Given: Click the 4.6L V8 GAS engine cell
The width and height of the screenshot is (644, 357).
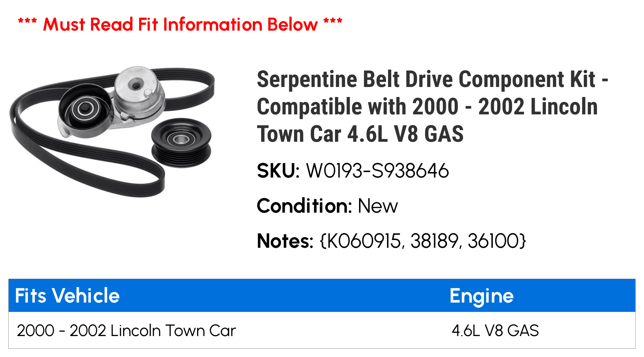Looking at the screenshot, I should (x=495, y=331).
